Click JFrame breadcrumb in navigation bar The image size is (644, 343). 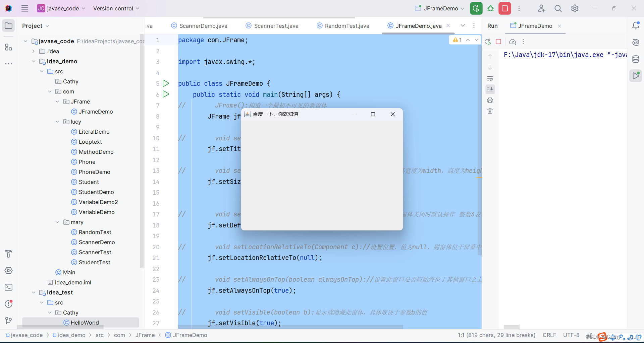pyautogui.click(x=145, y=335)
